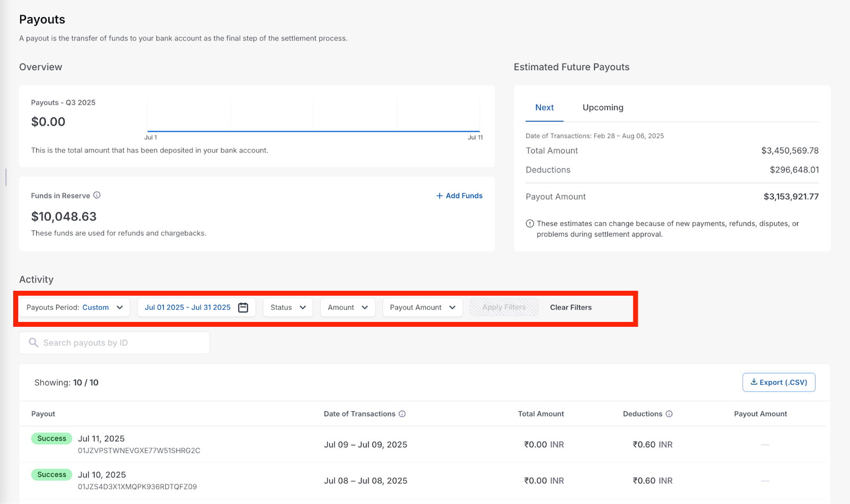Click the Add Funds link
The width and height of the screenshot is (850, 504).
click(460, 196)
